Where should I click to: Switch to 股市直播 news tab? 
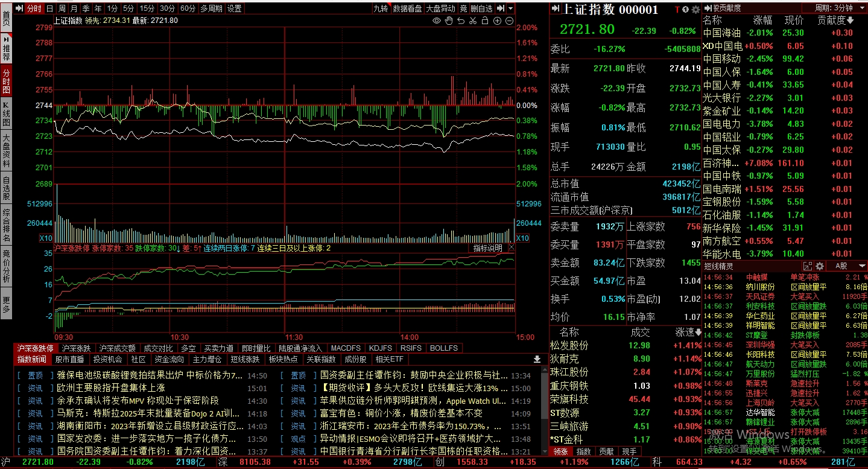click(69, 359)
